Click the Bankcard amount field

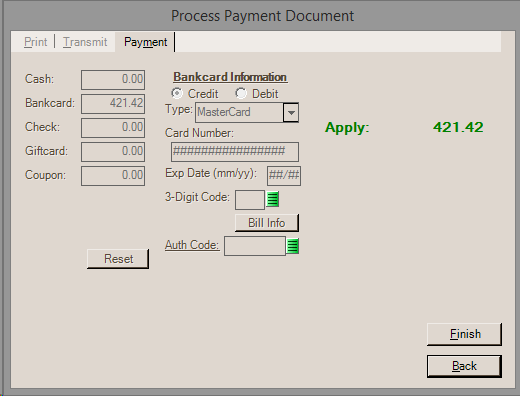point(113,104)
